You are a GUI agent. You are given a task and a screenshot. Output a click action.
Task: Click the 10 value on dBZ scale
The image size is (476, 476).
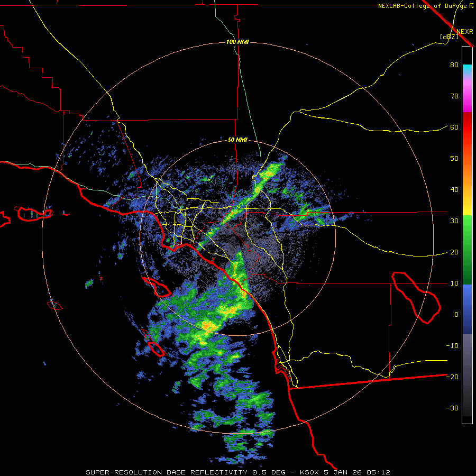[x=454, y=283]
